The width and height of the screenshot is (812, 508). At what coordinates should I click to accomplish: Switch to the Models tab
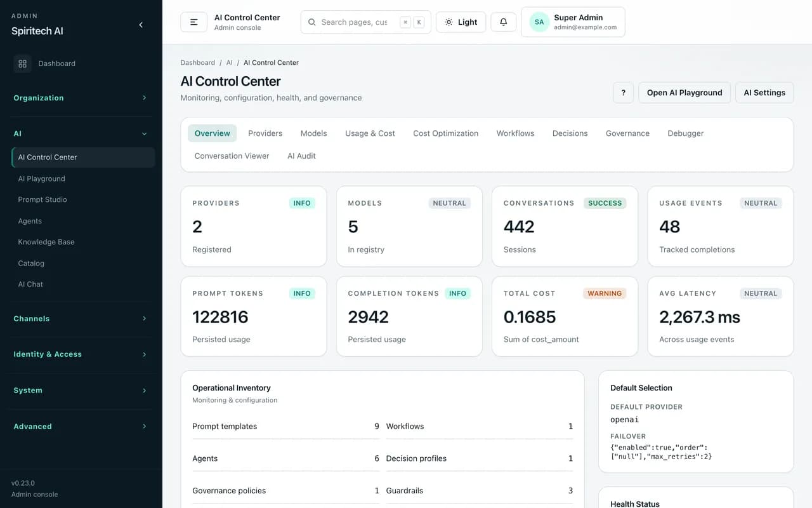[314, 133]
